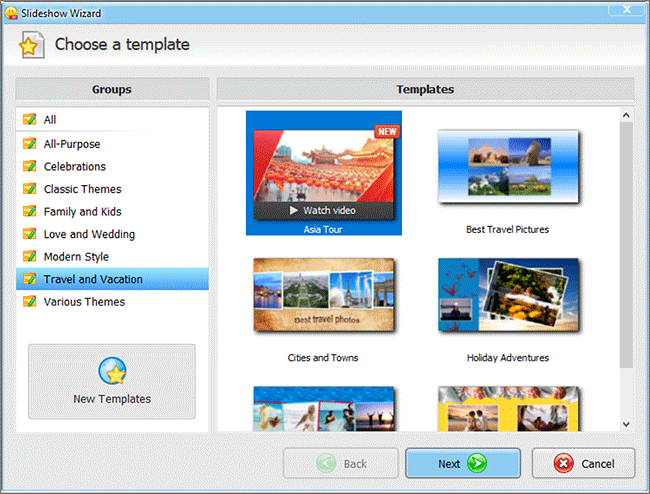This screenshot has height=494, width=650.
Task: Click the NEW badge on Asia Tour
Action: (x=387, y=131)
